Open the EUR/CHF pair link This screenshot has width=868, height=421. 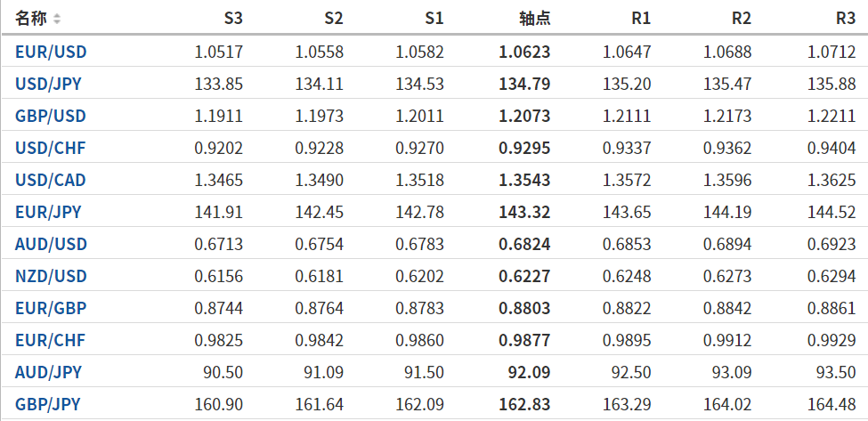[51, 340]
